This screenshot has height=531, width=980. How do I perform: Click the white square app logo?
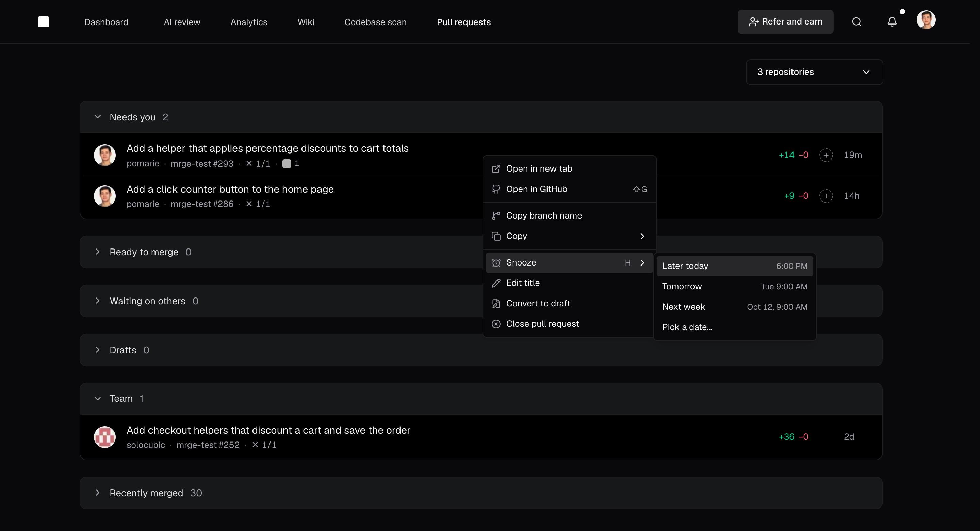tap(43, 22)
